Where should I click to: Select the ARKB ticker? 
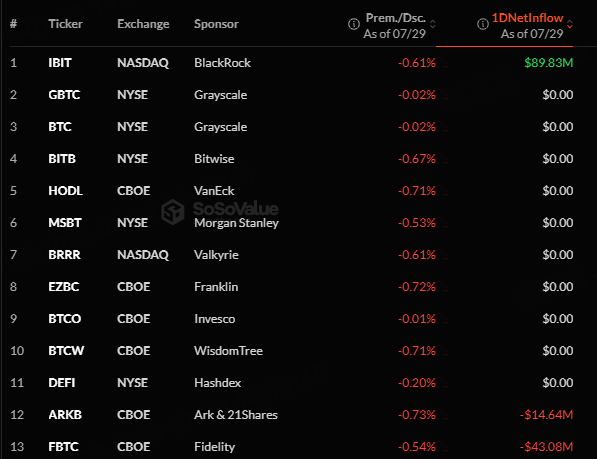point(65,414)
